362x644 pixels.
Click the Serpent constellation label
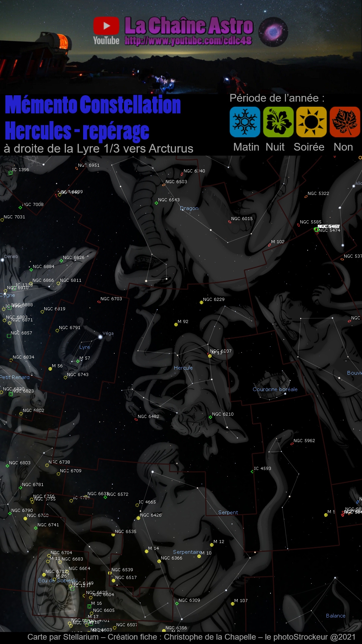click(x=228, y=513)
